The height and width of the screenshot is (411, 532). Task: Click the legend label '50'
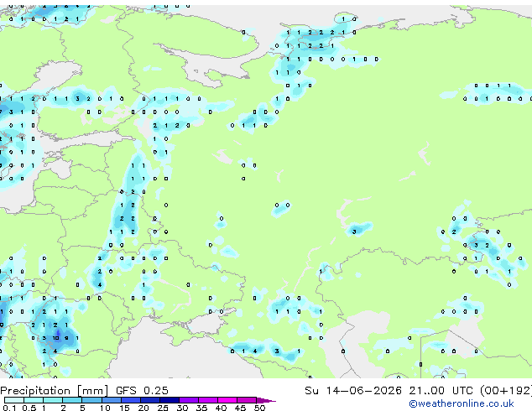pos(260,408)
